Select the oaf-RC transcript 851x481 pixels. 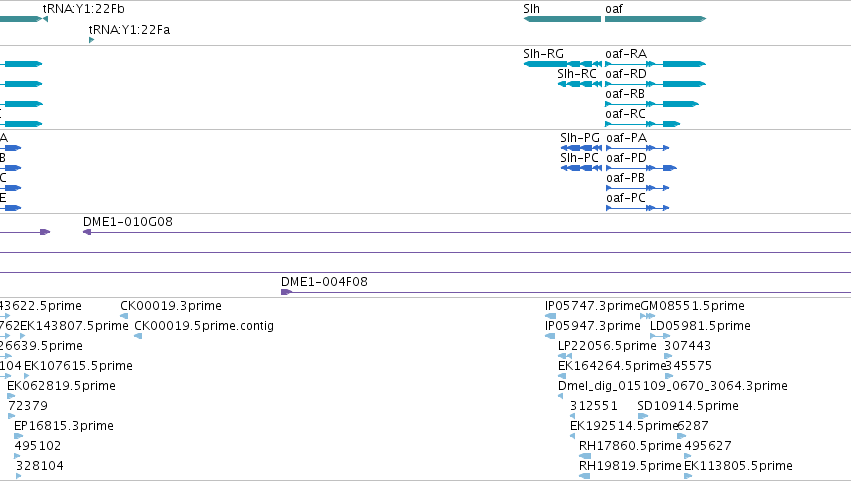643,124
